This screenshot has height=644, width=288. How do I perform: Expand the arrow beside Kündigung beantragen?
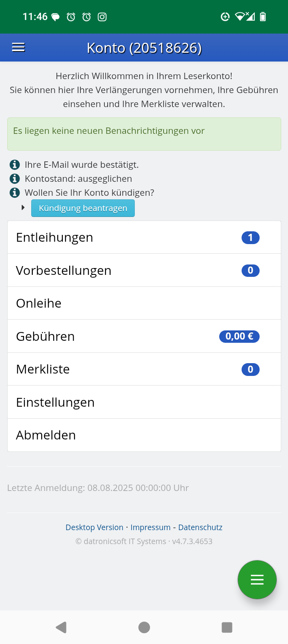coord(23,208)
